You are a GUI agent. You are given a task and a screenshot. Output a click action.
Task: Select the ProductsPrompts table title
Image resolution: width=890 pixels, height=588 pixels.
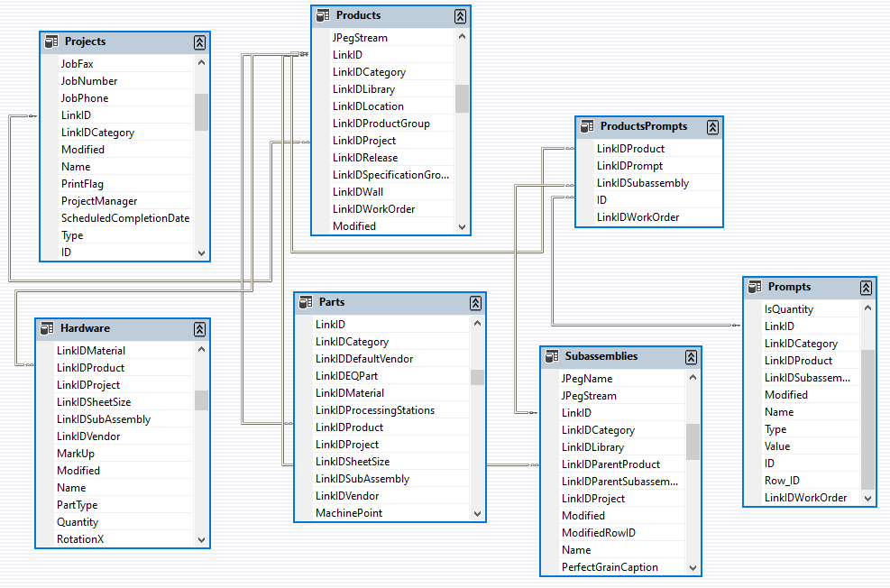click(x=644, y=126)
